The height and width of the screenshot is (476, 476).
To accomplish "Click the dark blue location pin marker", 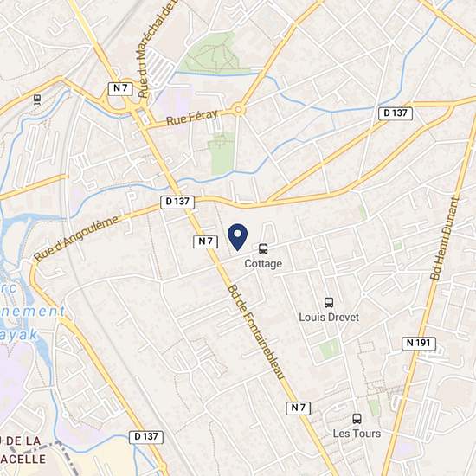I will 237,237.
